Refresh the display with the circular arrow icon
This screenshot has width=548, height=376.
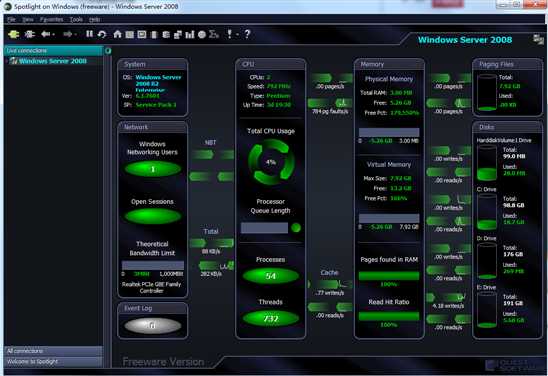pyautogui.click(x=102, y=34)
